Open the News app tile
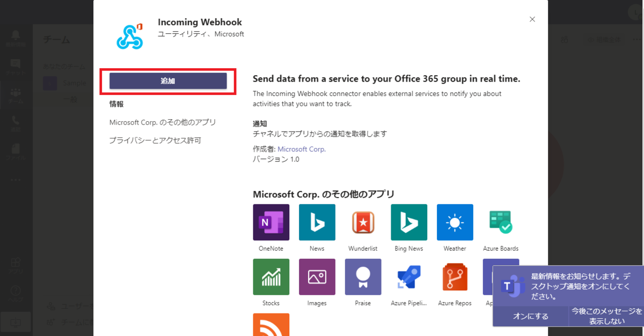644x336 pixels. coord(317,222)
